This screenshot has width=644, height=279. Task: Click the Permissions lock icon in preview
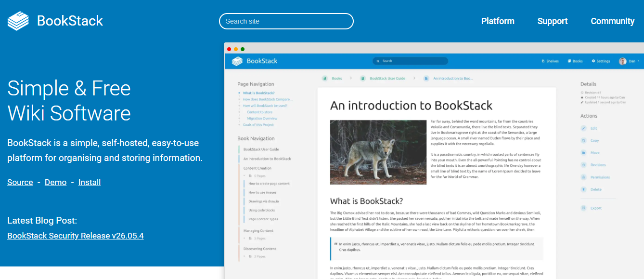click(x=583, y=177)
